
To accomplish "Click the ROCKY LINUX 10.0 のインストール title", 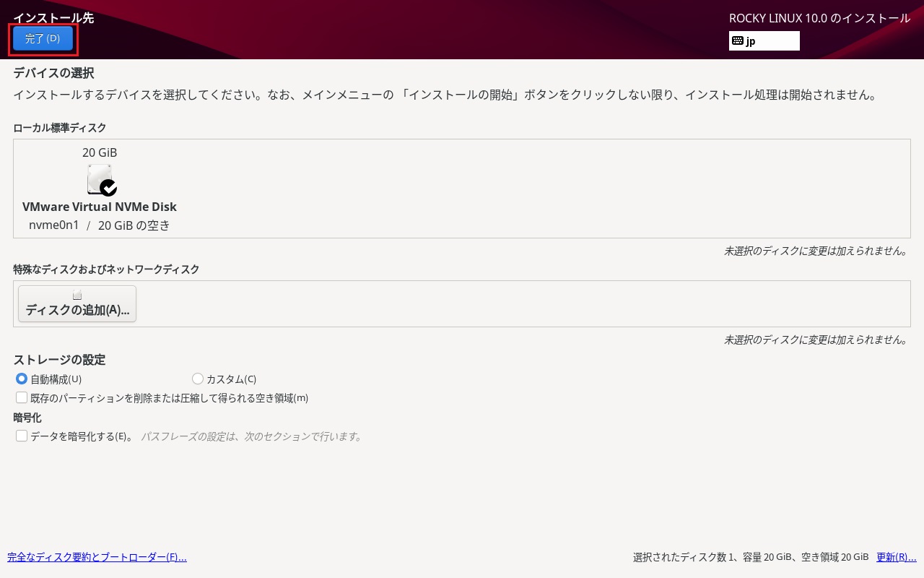I will [x=820, y=19].
